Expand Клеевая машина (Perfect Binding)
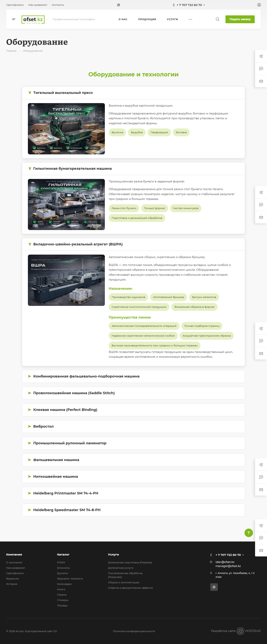The height and width of the screenshot is (644, 267). [133, 410]
